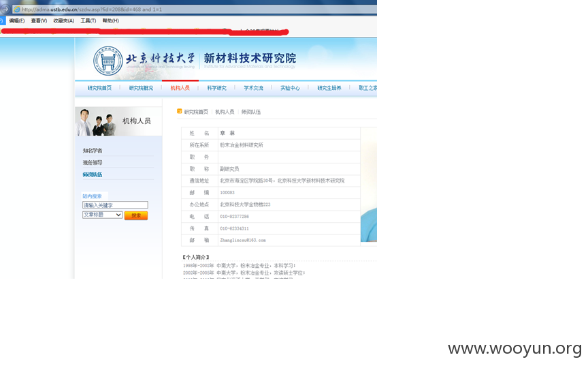Click the office location 北京科技大学金物楼223
This screenshot has height=368, width=588.
[245, 204]
